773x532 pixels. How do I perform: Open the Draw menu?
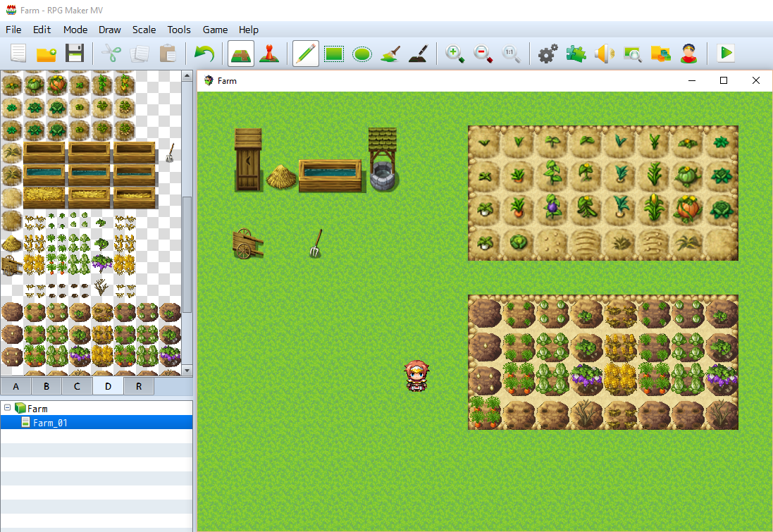pos(109,30)
